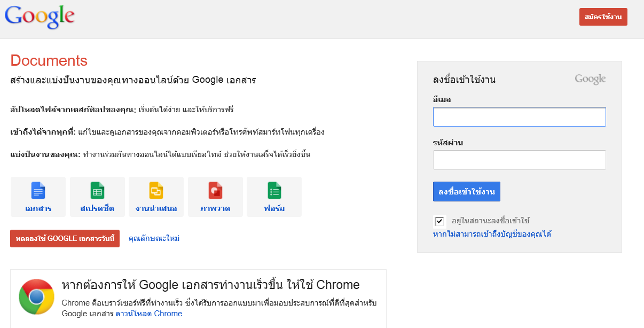644x328 pixels.
Task: Click the Google logo in the header
Action: (40, 18)
